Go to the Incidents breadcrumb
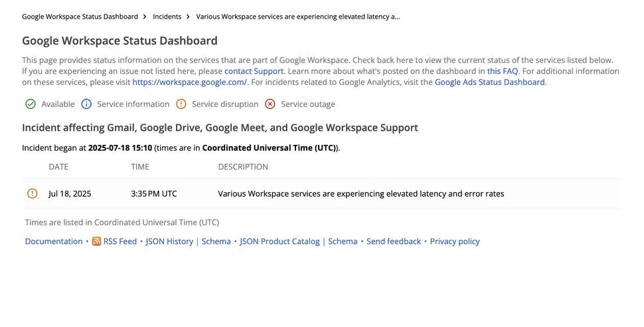The width and height of the screenshot is (644, 327). coord(167,17)
